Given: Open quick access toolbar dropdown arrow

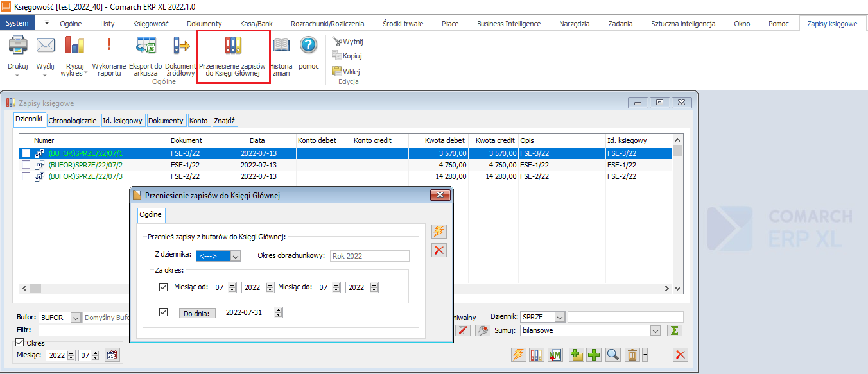Looking at the screenshot, I should [x=47, y=22].
